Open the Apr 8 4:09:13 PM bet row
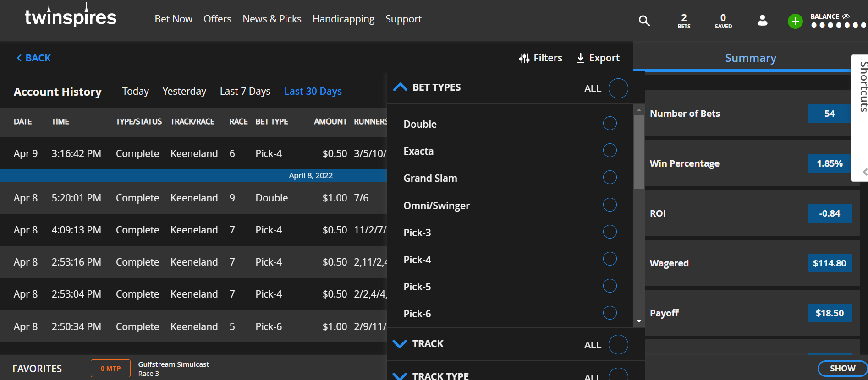The width and height of the screenshot is (868, 380). [x=194, y=230]
